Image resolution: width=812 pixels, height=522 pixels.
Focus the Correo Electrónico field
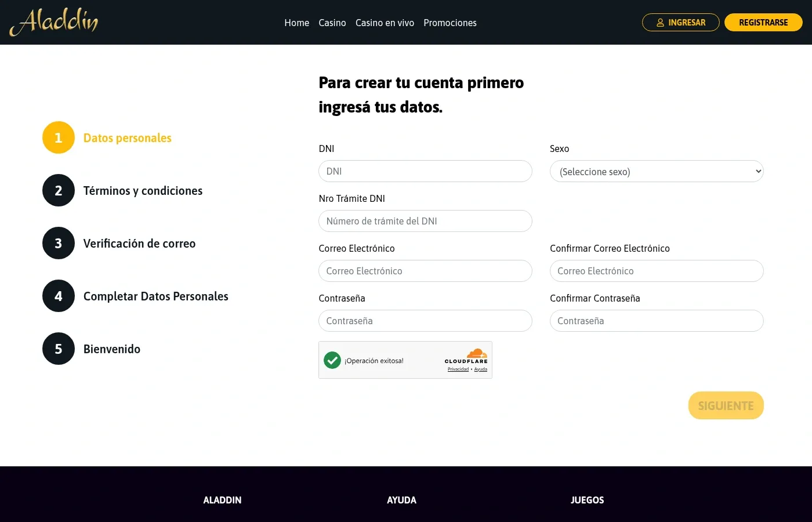coord(425,271)
